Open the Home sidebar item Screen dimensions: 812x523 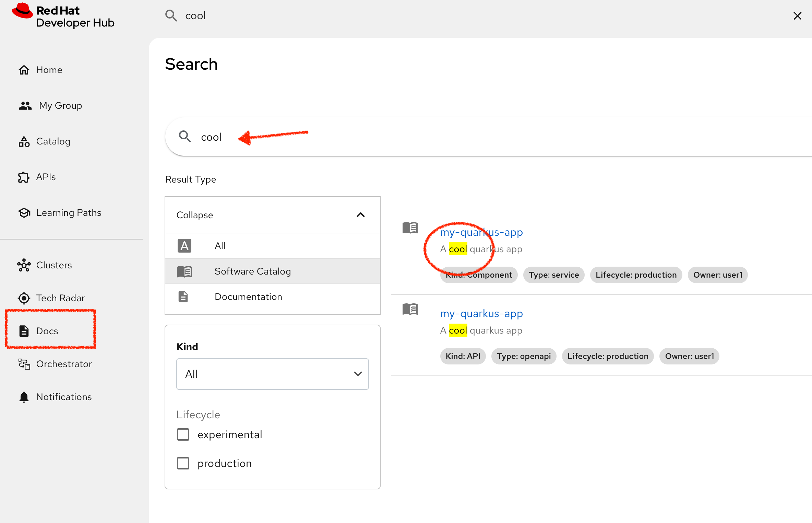[x=49, y=70]
